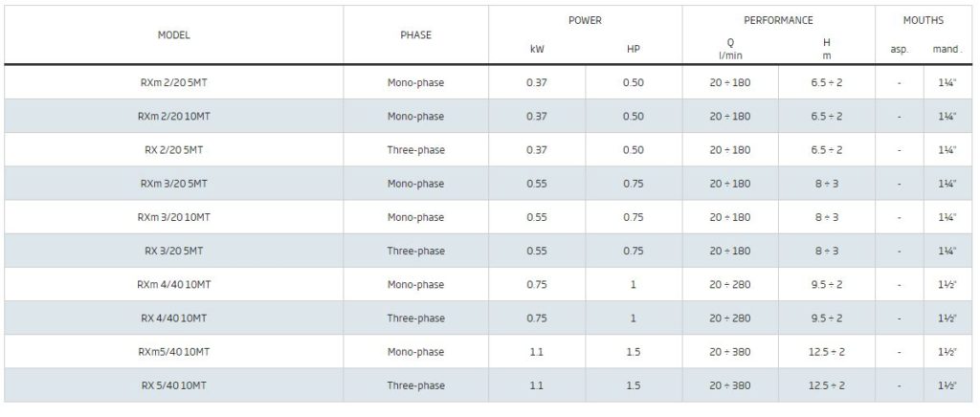Select the POWER group header

coord(585,20)
